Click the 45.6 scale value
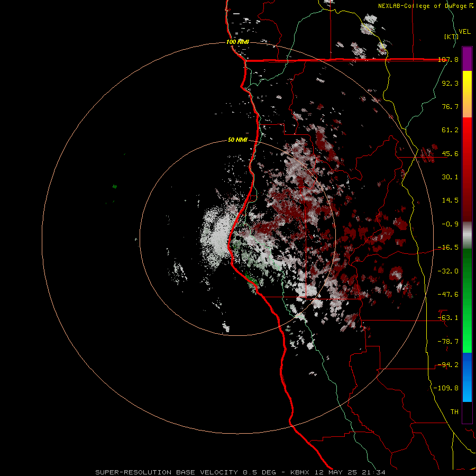The image size is (476, 476). pos(450,153)
